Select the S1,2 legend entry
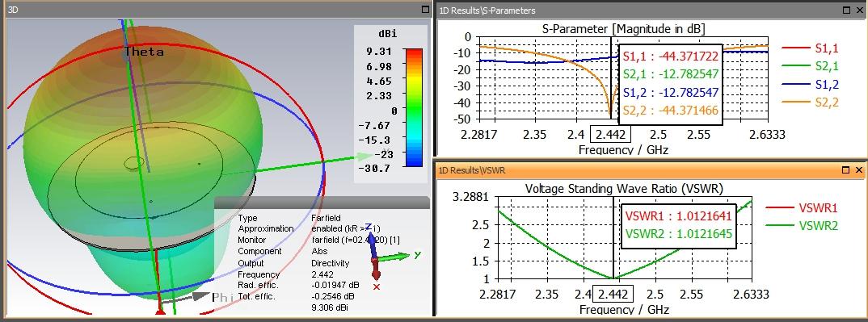The width and height of the screenshot is (868, 322). coord(810,85)
